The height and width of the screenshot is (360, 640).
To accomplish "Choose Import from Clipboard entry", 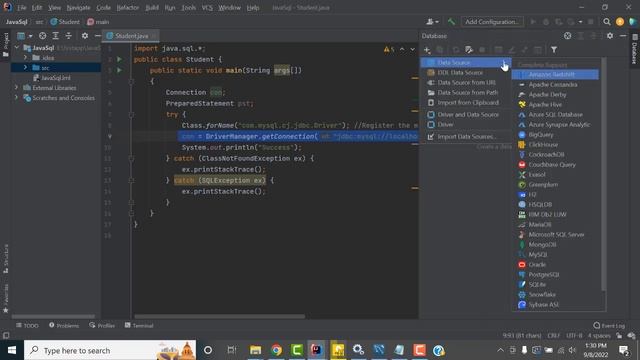I will [x=465, y=102].
